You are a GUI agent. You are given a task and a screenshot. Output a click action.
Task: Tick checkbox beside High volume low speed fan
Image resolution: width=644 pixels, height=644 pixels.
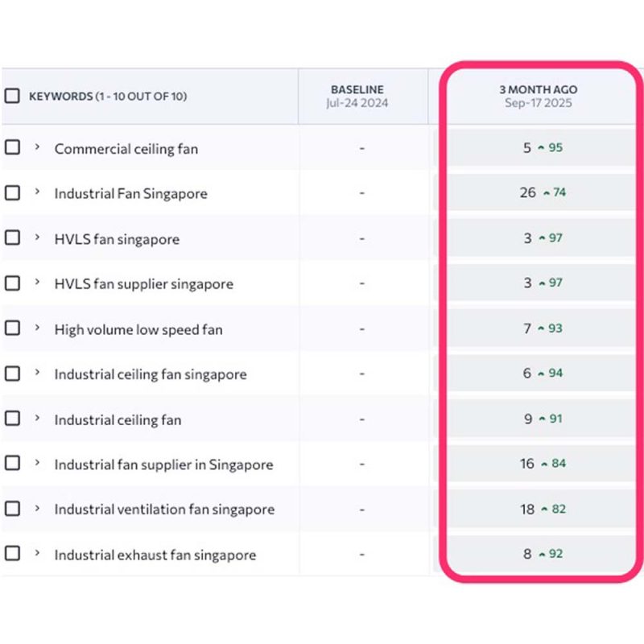coord(12,328)
